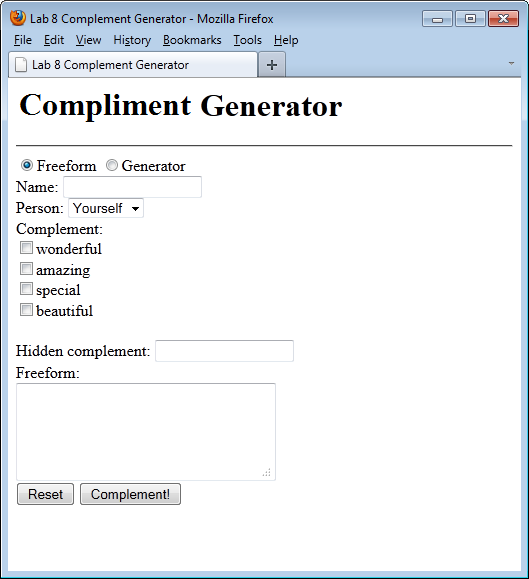Expand the Person dropdown showing Yourself

click(x=106, y=208)
